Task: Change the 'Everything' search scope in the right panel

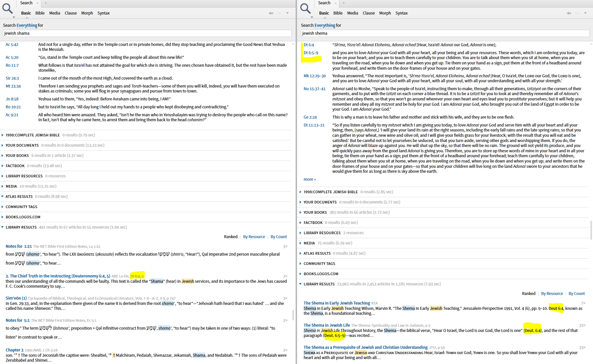Action: pos(325,25)
